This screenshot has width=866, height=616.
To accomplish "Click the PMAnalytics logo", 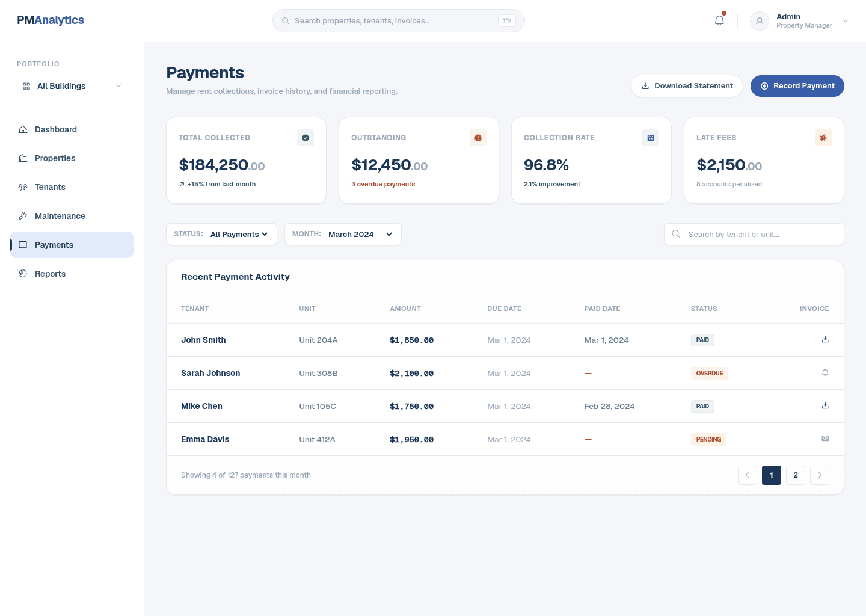I will point(51,20).
